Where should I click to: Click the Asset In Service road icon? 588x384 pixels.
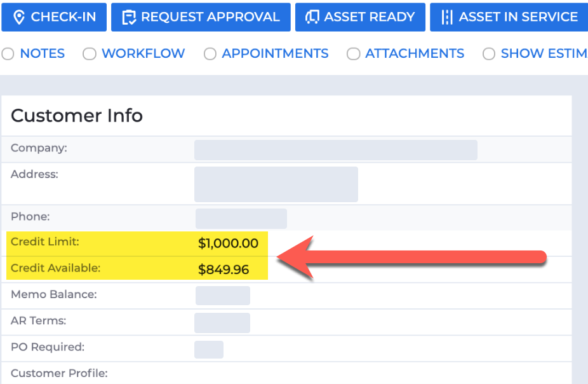tap(447, 17)
